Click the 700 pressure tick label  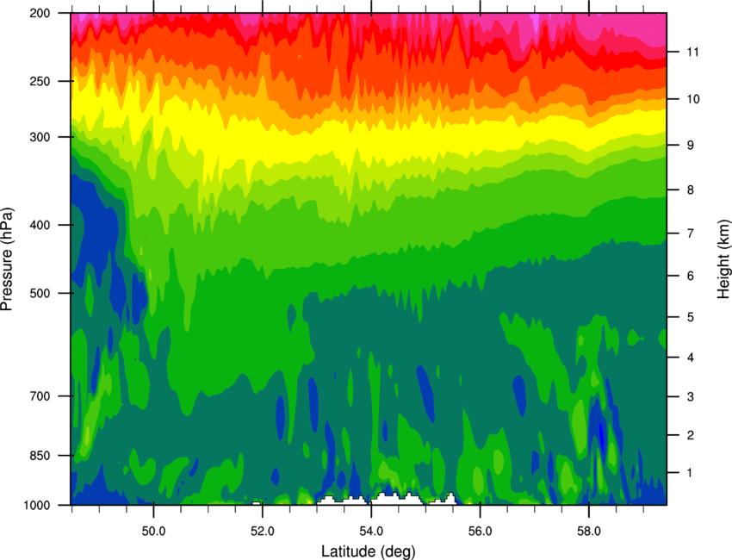(40, 396)
